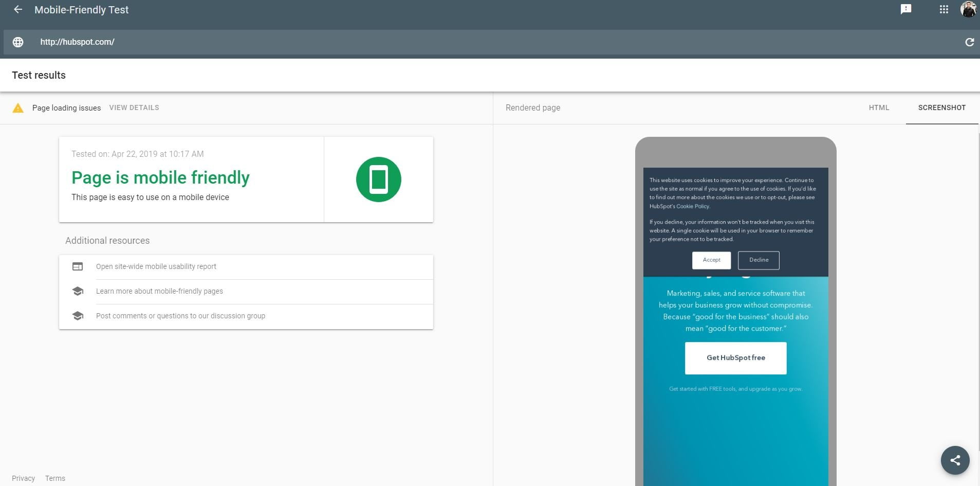Open the Google apps grid icon
The height and width of the screenshot is (486, 980).
[944, 10]
